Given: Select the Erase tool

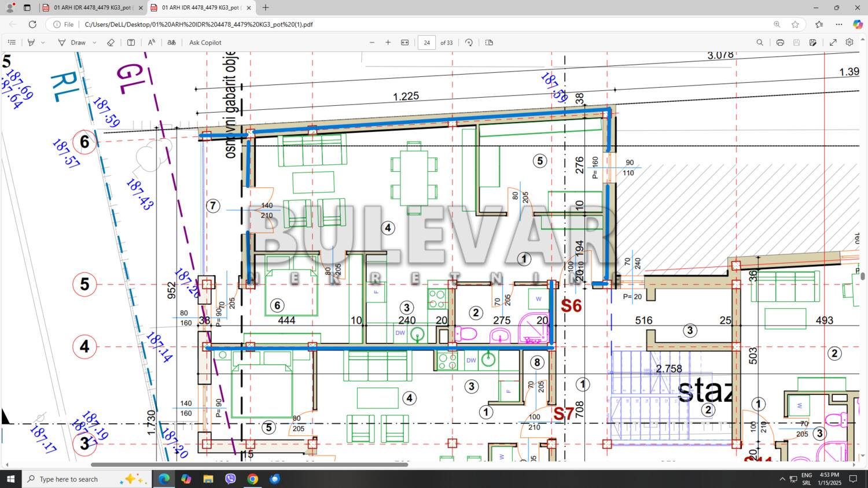Looking at the screenshot, I should pos(111,42).
